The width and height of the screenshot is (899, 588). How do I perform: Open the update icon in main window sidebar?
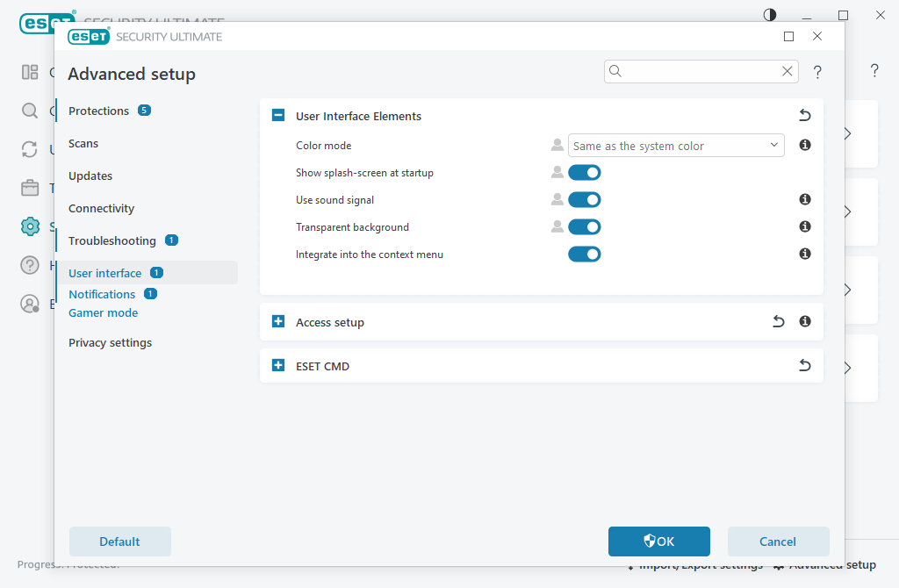pos(30,149)
